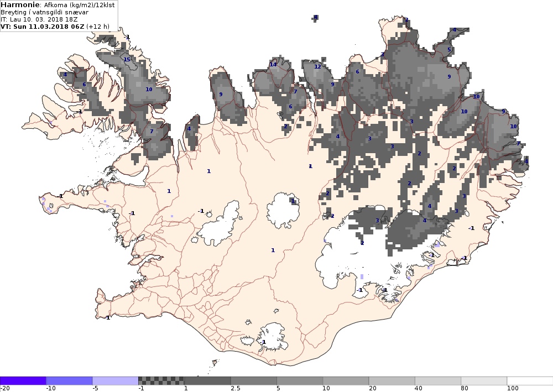Click the -1 value at Snæfellsnes peninsula tip

(x=60, y=196)
